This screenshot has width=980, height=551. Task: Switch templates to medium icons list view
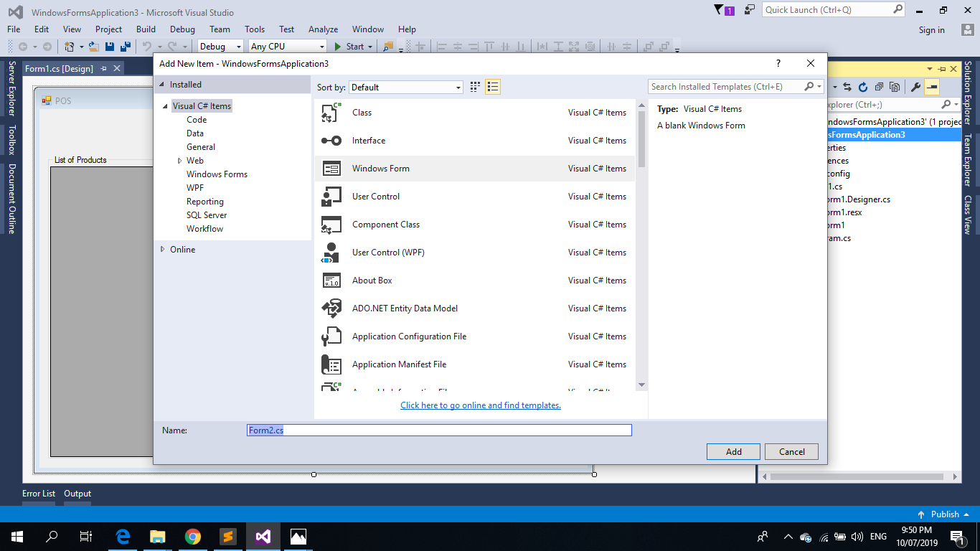[493, 87]
